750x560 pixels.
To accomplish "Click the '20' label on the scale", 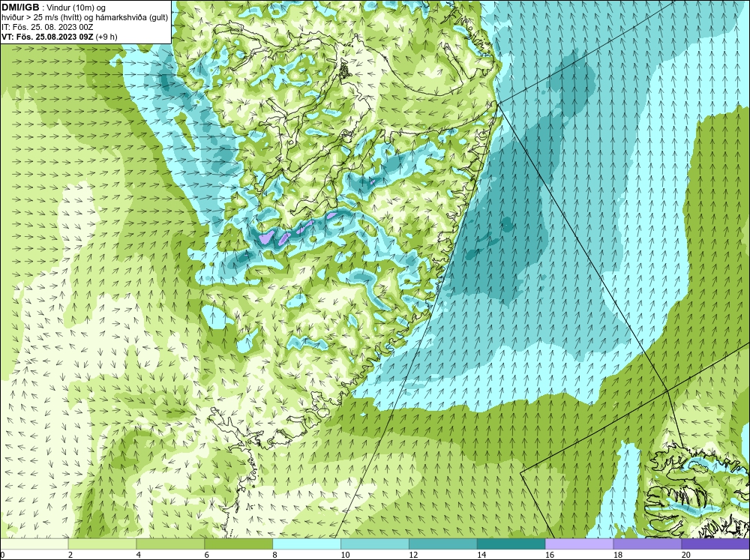I will 686,555.
